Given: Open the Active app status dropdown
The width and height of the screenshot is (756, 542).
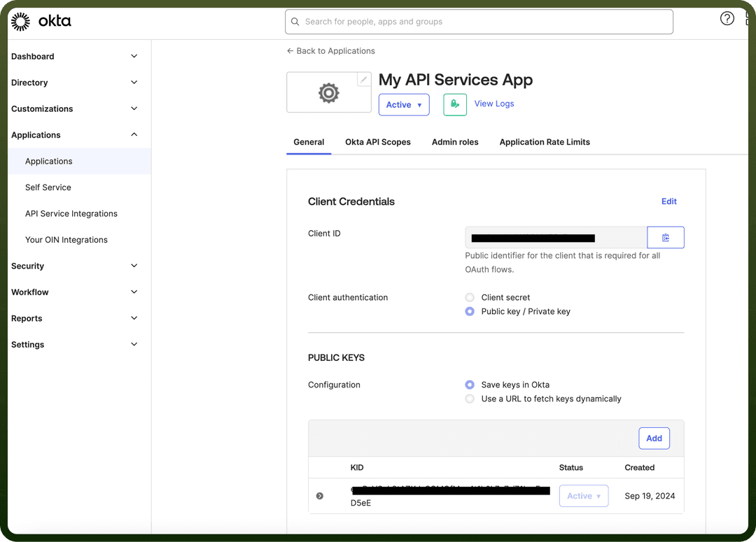Looking at the screenshot, I should point(404,105).
